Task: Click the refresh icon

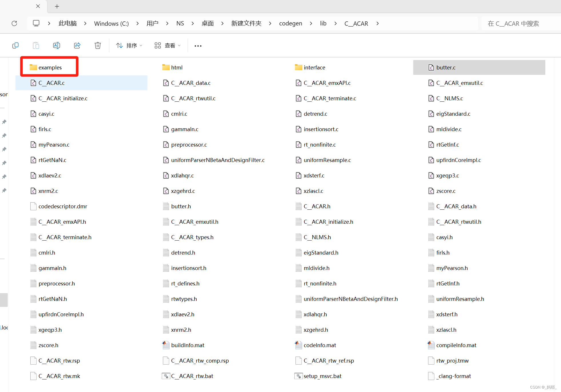Action: click(14, 23)
